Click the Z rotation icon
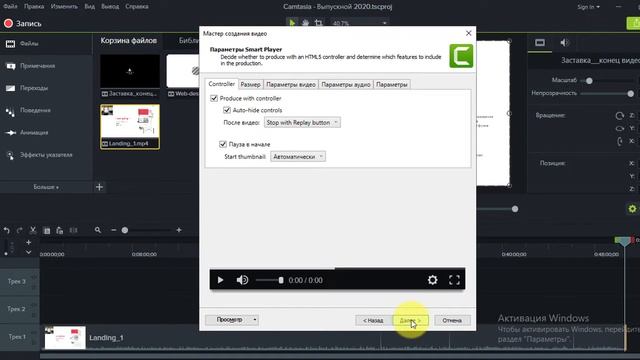Screen dimensions: 640x360 pyautogui.click(x=620, y=116)
